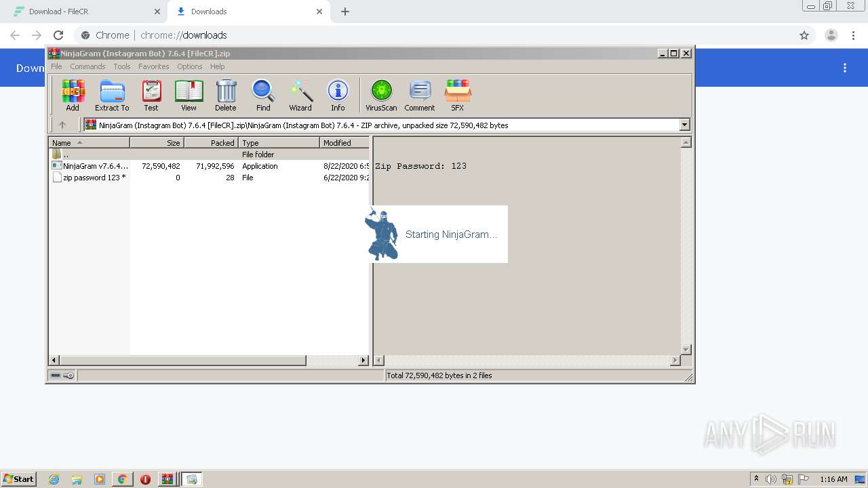Click the key password icon in status bar
Image resolution: width=868 pixels, height=488 pixels.
68,375
